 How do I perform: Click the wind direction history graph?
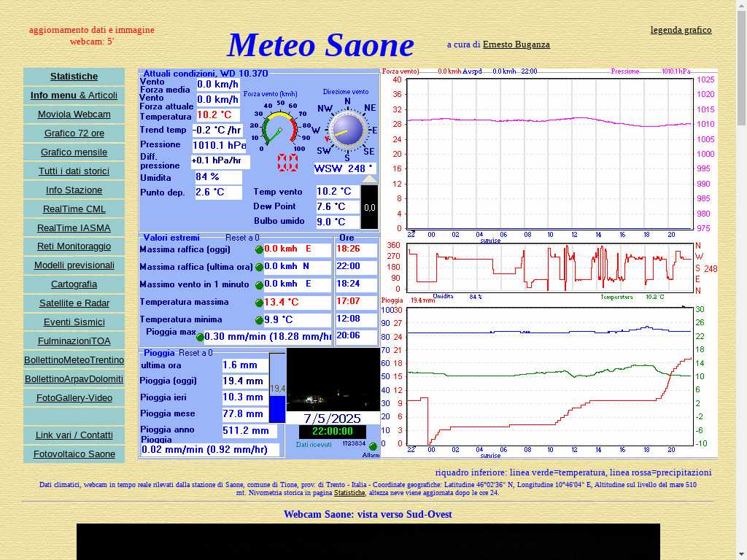tap(549, 268)
